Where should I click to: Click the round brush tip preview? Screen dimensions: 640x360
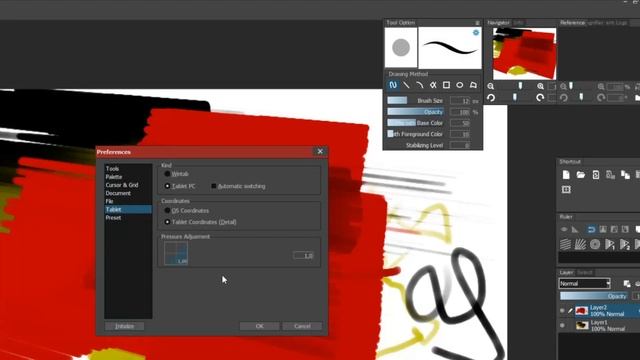[x=401, y=47]
